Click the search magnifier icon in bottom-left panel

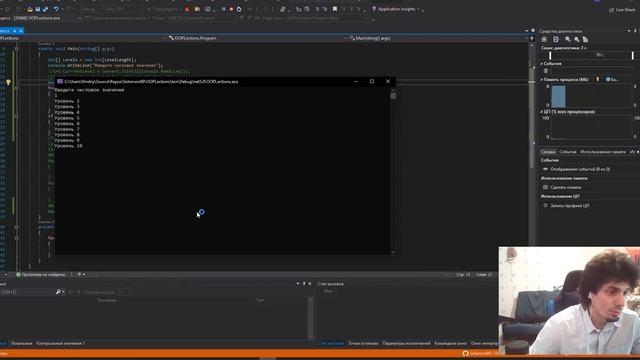[58, 292]
